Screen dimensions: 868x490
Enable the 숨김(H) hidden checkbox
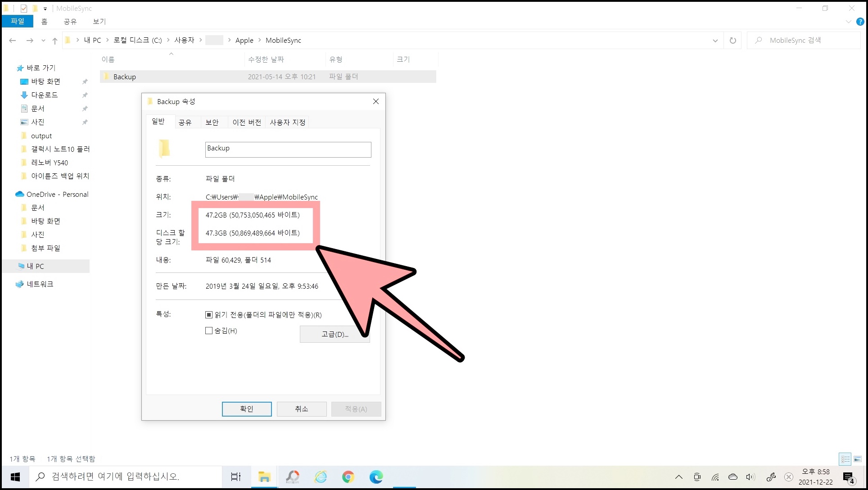(x=209, y=331)
